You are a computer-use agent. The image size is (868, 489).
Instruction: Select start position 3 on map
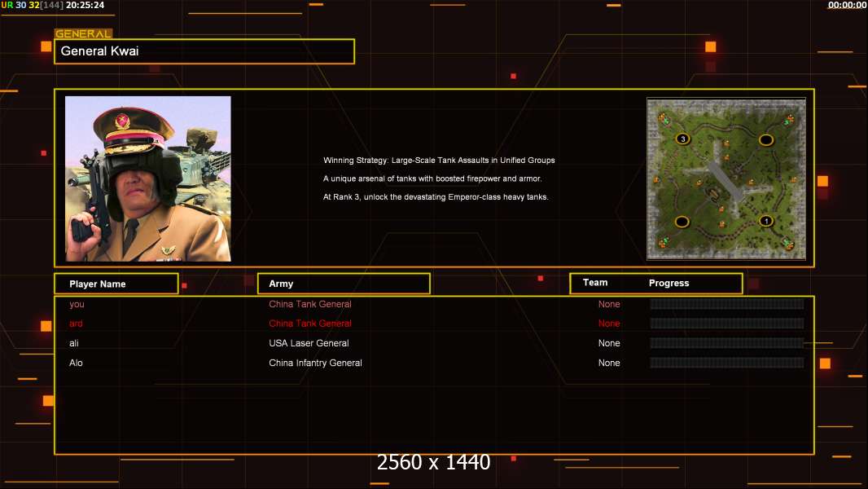pos(683,139)
